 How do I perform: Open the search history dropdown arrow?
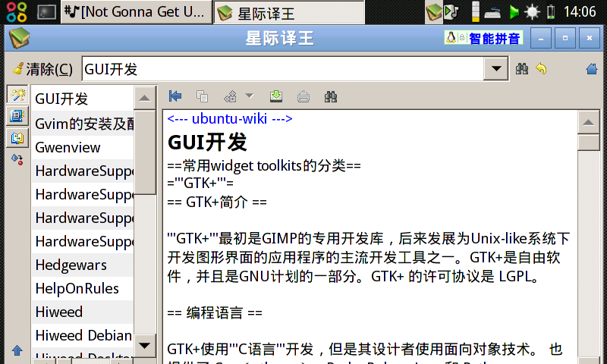[496, 69]
